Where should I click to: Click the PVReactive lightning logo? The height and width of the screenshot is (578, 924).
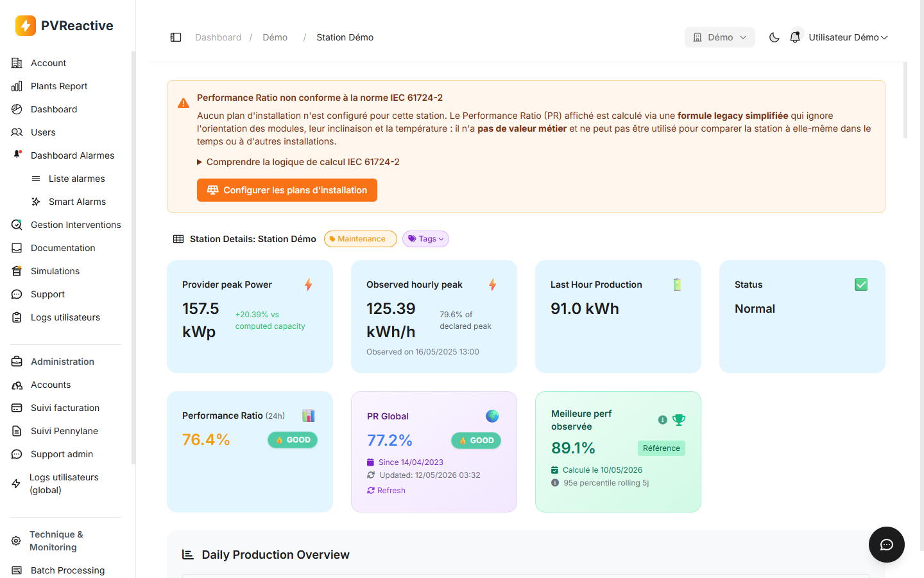(x=26, y=26)
